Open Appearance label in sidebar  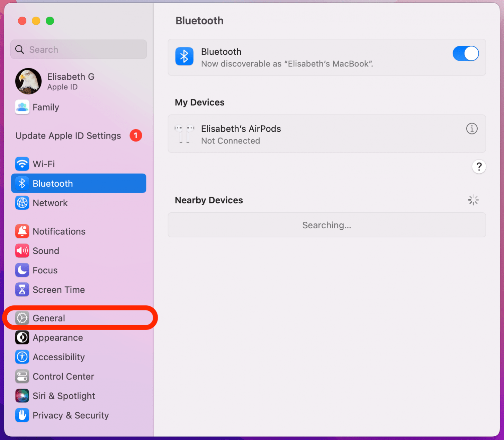pos(58,337)
